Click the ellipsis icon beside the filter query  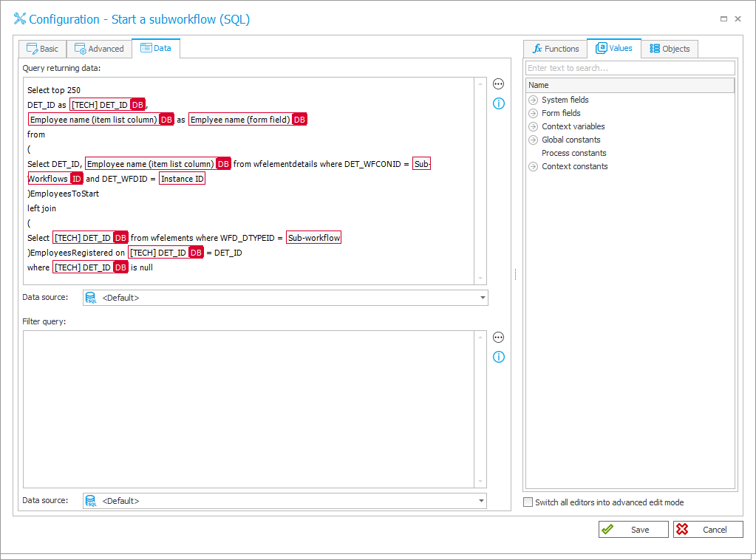point(498,337)
